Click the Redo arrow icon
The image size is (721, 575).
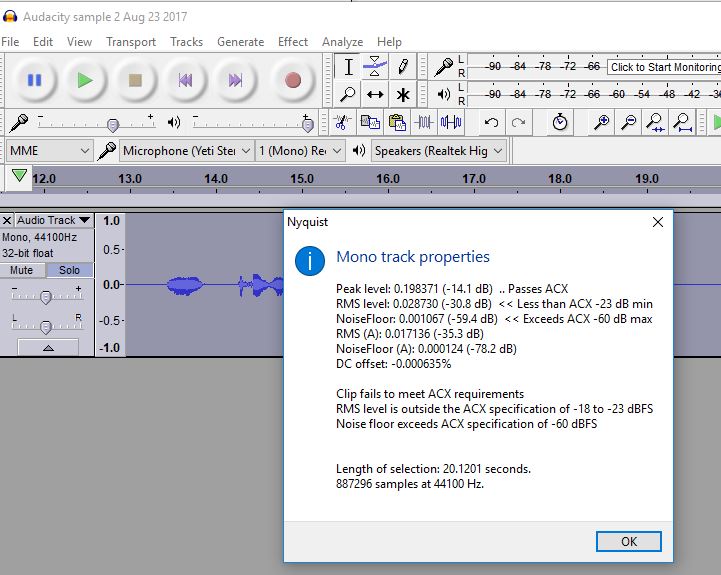coord(519,122)
